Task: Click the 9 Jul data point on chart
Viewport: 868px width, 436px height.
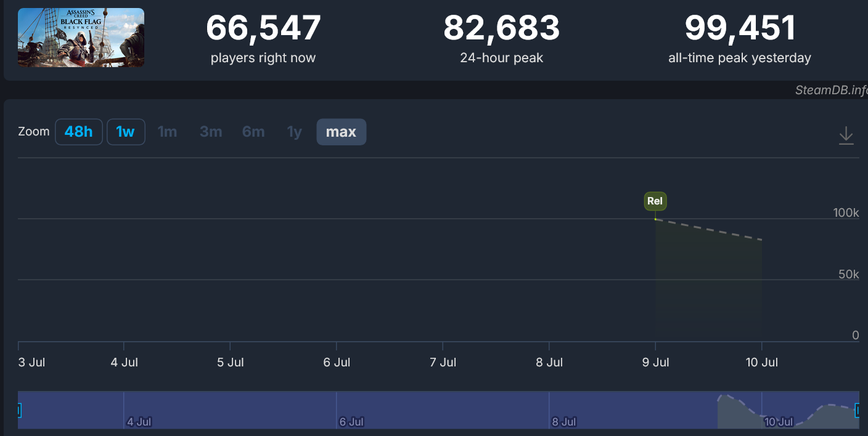Action: (655, 219)
